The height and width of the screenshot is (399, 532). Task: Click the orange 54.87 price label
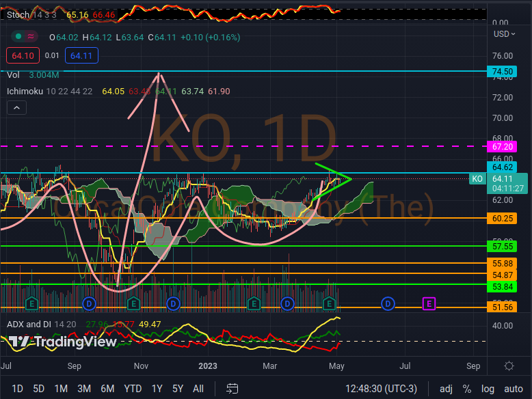[502, 275]
